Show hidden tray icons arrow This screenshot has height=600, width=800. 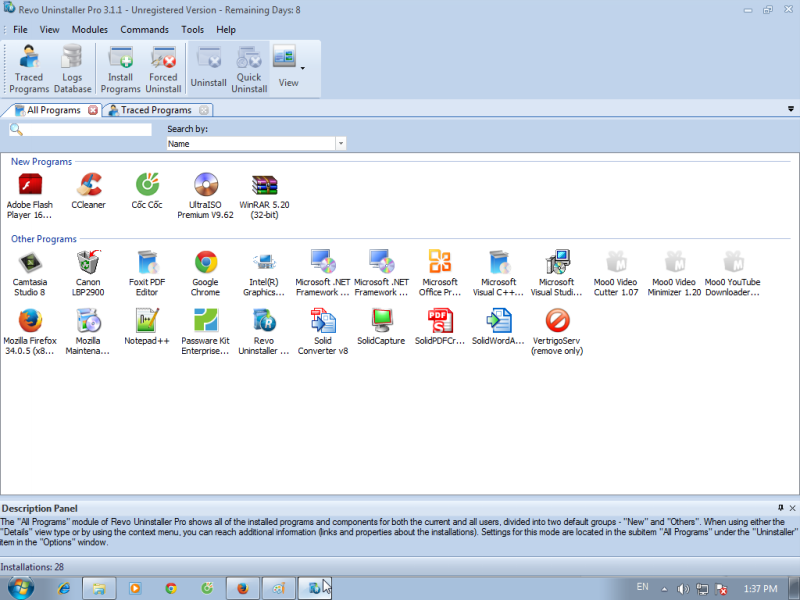click(x=664, y=589)
